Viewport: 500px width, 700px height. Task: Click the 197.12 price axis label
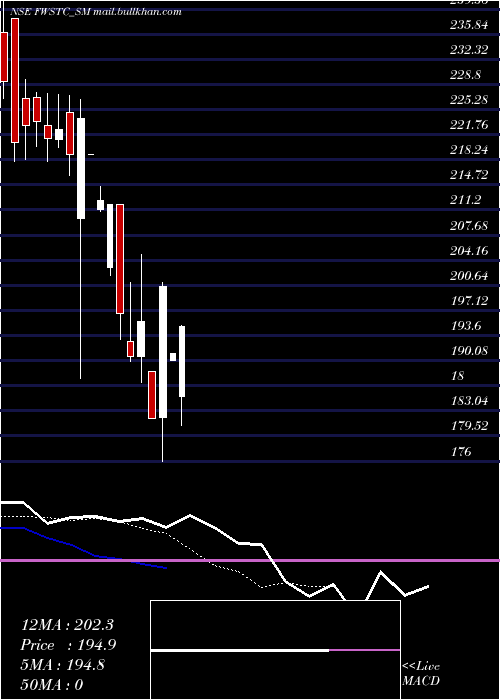469,301
